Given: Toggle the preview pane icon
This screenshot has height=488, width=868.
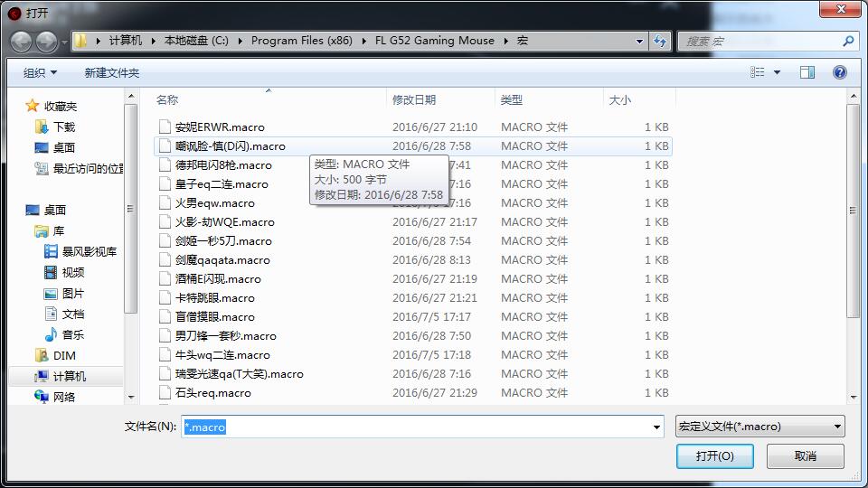Looking at the screenshot, I should click(807, 72).
